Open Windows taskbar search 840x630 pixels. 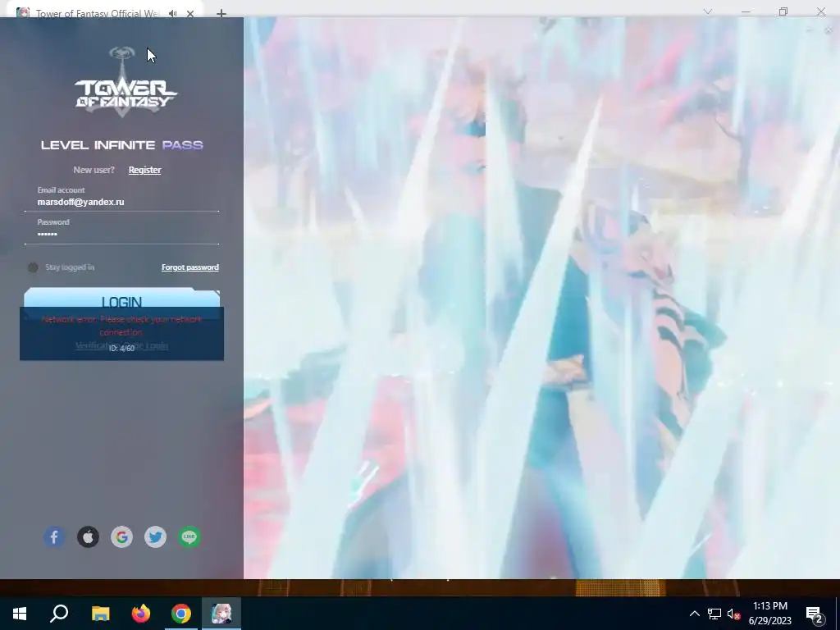tap(59, 614)
